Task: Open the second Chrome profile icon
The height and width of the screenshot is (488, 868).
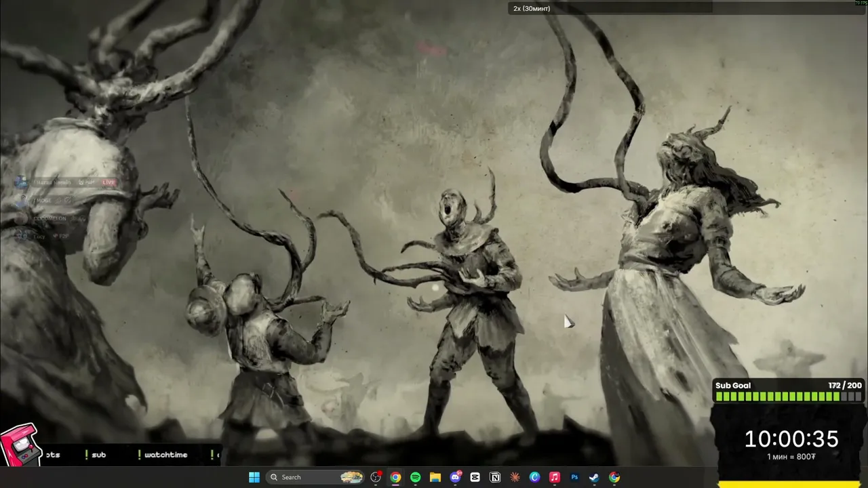Action: point(614,477)
